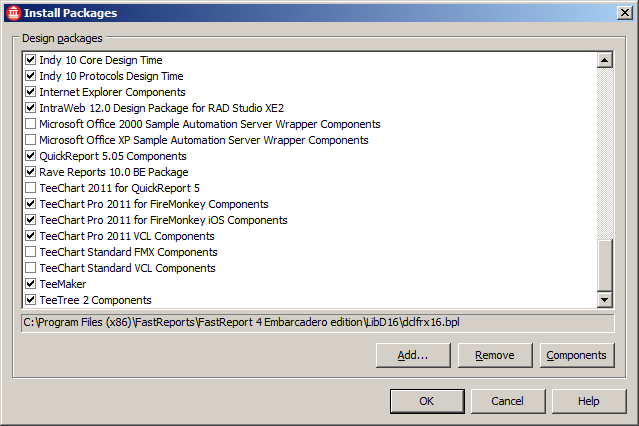
Task: Click the scrollbar down arrow
Action: coord(605,300)
